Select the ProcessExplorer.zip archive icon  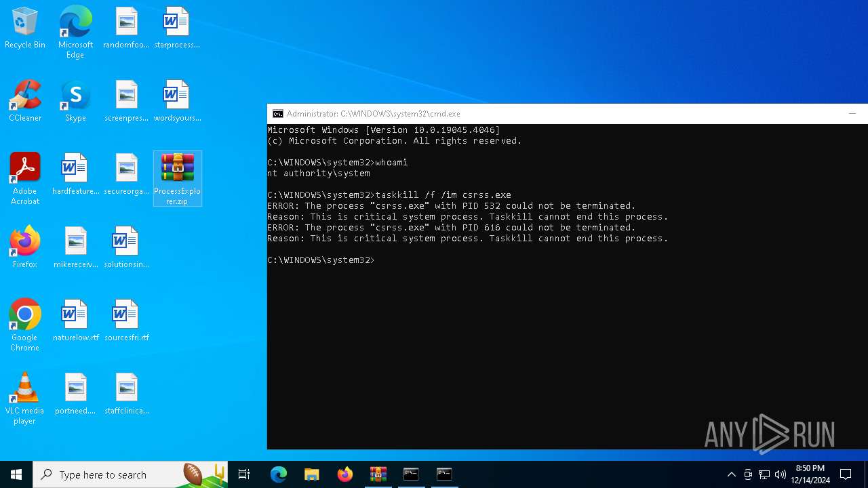click(177, 179)
